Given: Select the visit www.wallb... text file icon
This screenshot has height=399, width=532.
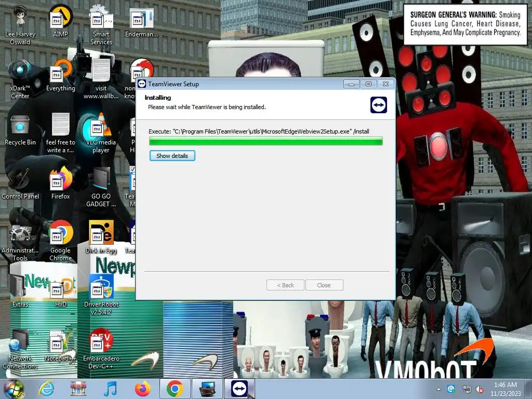Looking at the screenshot, I should point(101,79).
